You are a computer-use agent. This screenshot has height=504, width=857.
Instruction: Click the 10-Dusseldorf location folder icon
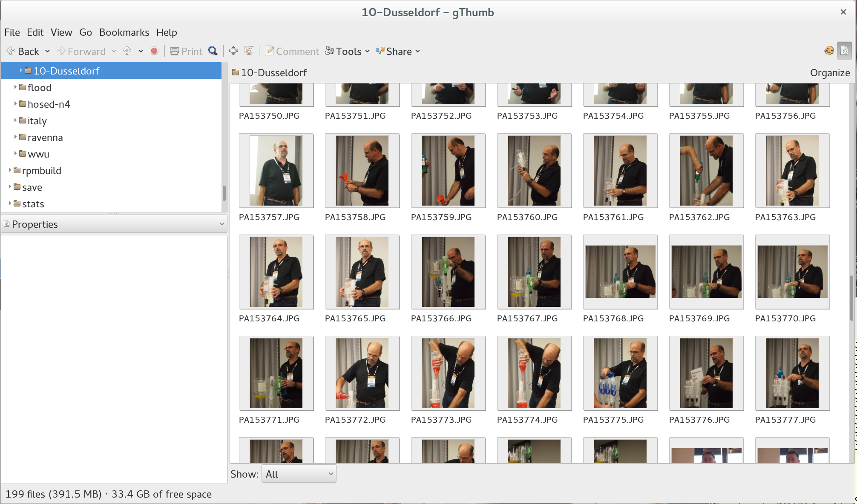point(236,72)
